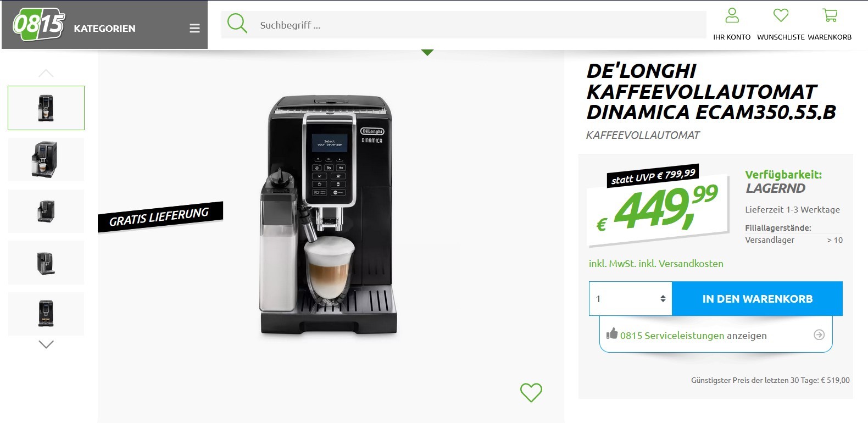The image size is (868, 423).
Task: Open the Kategorien hamburger menu
Action: (194, 28)
